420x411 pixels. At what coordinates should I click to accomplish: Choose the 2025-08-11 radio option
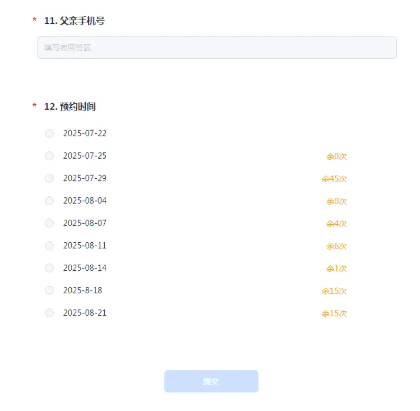pyautogui.click(x=49, y=246)
